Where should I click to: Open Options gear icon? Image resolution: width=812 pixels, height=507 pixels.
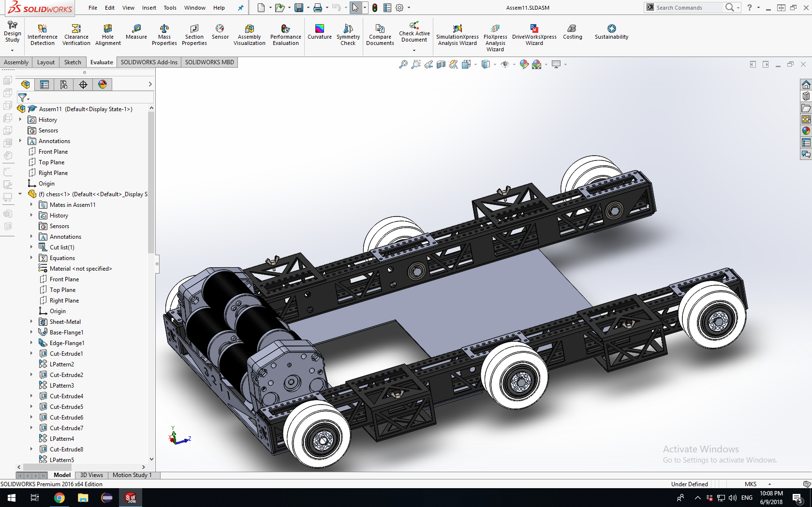coord(399,8)
